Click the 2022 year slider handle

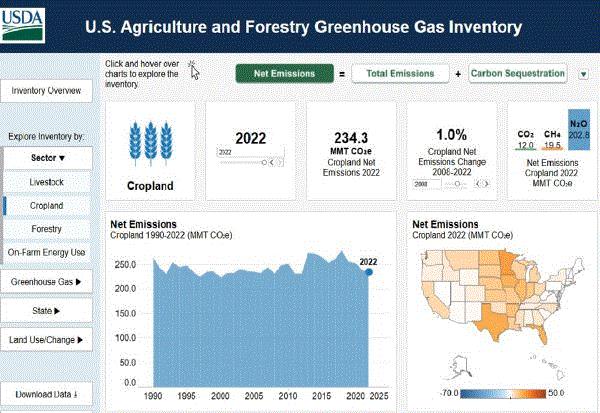pyautogui.click(x=264, y=163)
